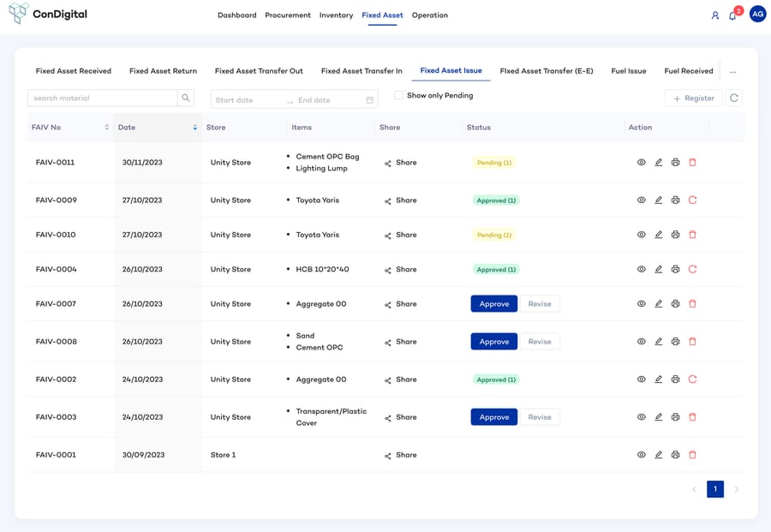Edit FAIV-0009 with the pencil icon
Image resolution: width=771 pixels, height=532 pixels.
pyautogui.click(x=659, y=200)
